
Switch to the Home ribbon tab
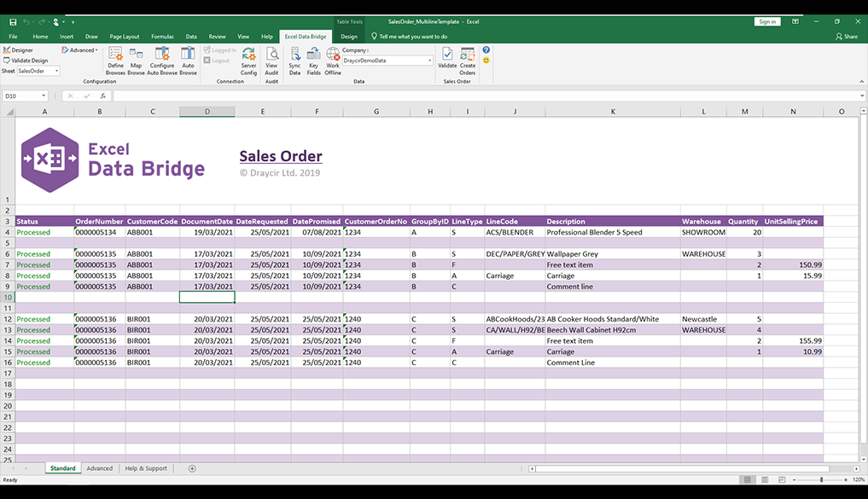point(40,37)
